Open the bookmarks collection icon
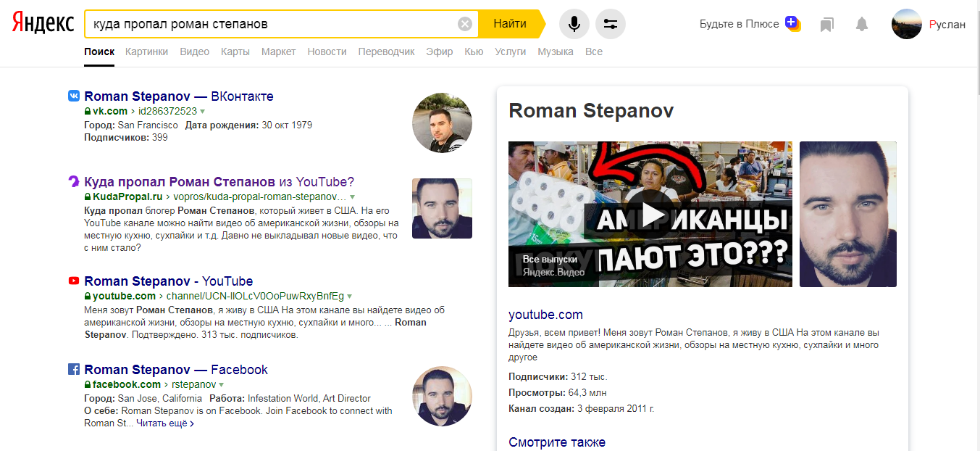This screenshot has width=980, height=451. [x=826, y=25]
